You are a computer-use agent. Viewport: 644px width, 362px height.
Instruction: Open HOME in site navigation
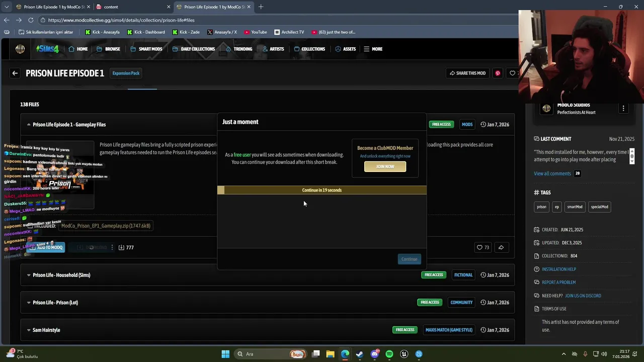click(78, 49)
